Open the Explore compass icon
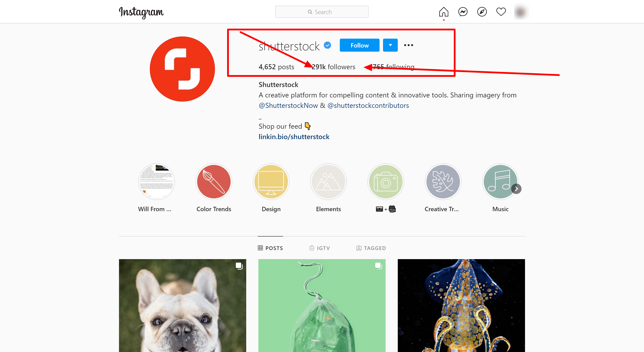This screenshot has height=352, width=644. pyautogui.click(x=482, y=12)
